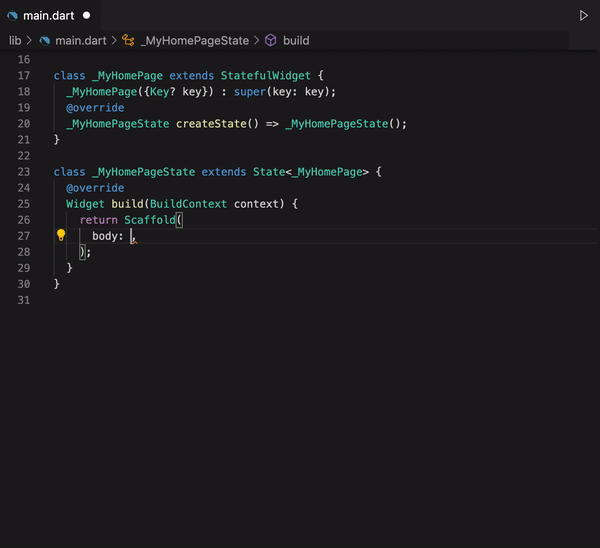The width and height of the screenshot is (600, 548).
Task: Click the class symbol icon before _MyHomePageState breadcrumb
Action: click(x=128, y=41)
